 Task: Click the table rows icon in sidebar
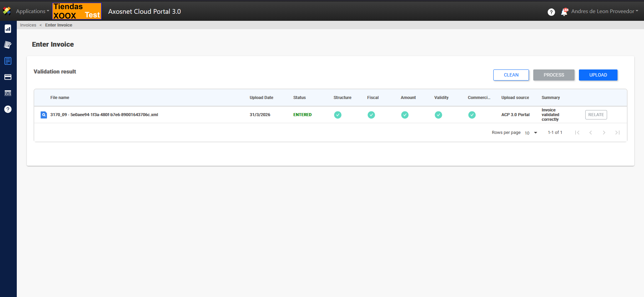[8, 93]
